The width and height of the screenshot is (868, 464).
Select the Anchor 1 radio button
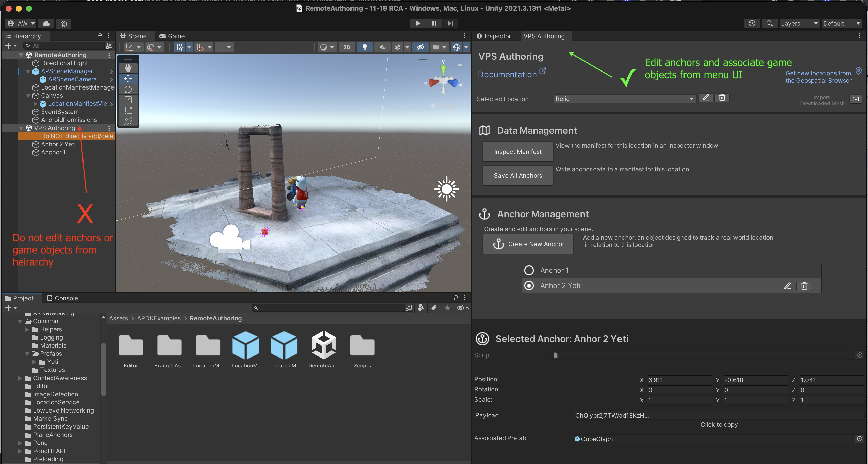tap(529, 270)
